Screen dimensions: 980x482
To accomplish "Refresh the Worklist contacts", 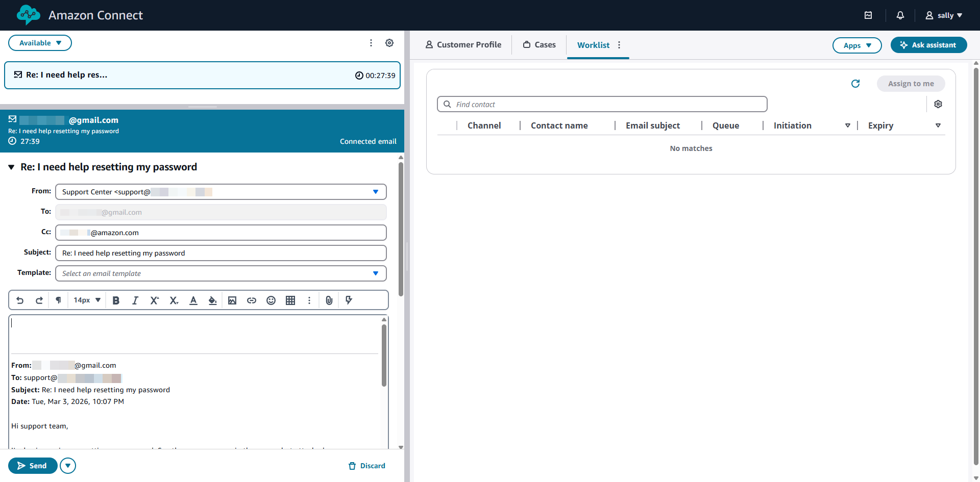I will 855,83.
